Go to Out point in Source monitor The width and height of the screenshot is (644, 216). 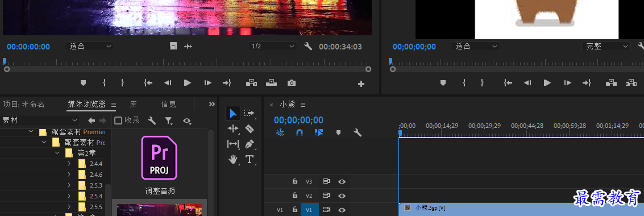tap(227, 83)
